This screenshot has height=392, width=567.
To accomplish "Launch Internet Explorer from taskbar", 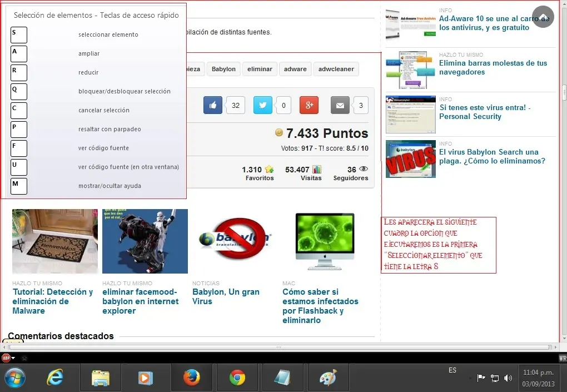I will tap(55, 378).
